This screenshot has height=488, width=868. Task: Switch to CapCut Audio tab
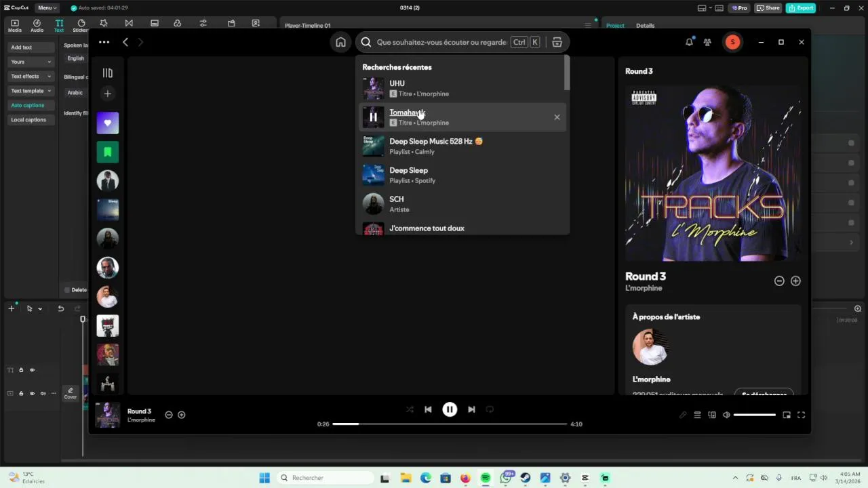(37, 26)
